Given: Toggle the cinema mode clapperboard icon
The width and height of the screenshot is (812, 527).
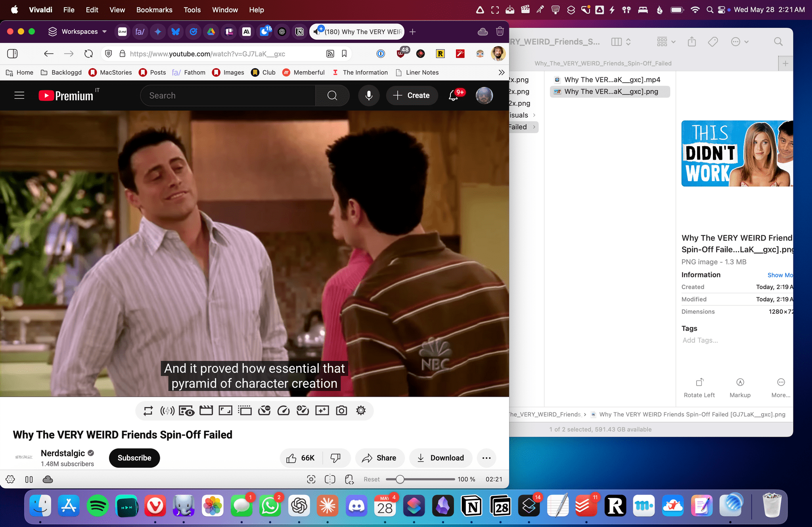Looking at the screenshot, I should click(206, 411).
